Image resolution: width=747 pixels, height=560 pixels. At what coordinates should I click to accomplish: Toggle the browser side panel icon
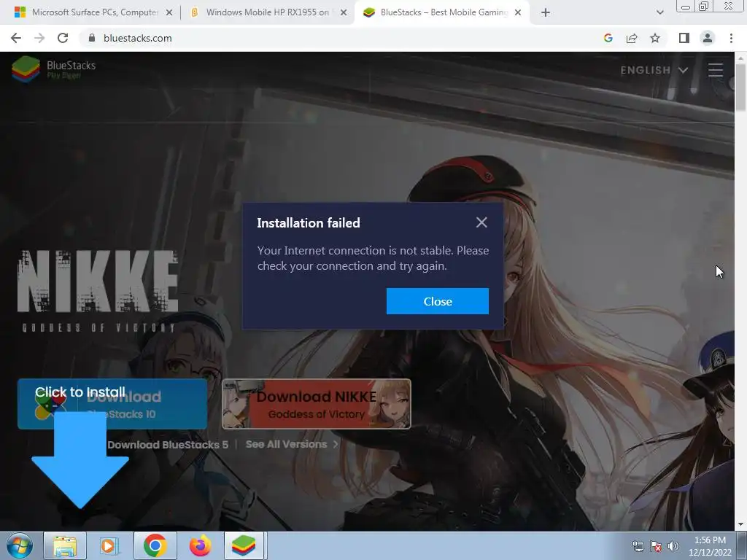pos(684,38)
